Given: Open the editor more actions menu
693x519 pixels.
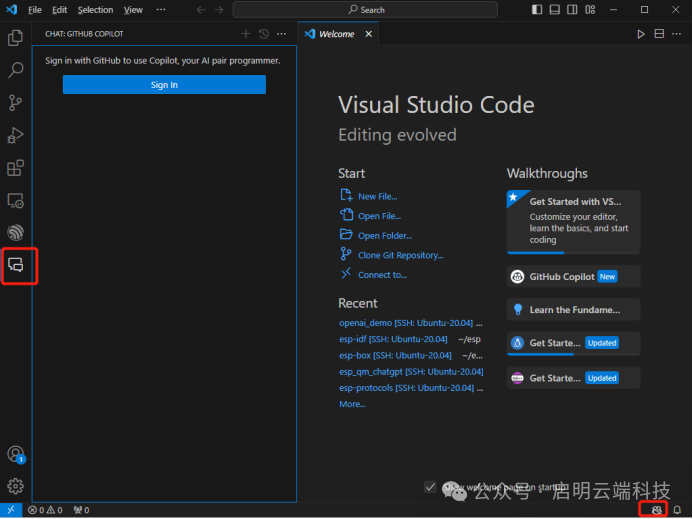Looking at the screenshot, I should [677, 34].
